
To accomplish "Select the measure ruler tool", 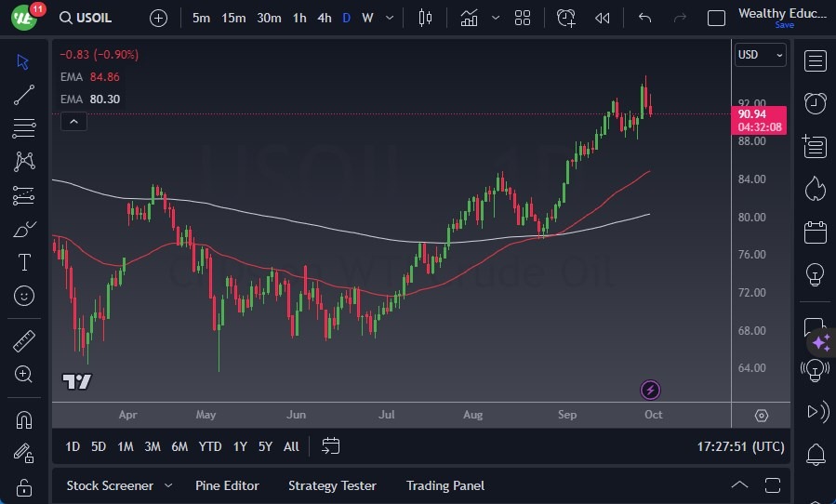I will [x=24, y=341].
